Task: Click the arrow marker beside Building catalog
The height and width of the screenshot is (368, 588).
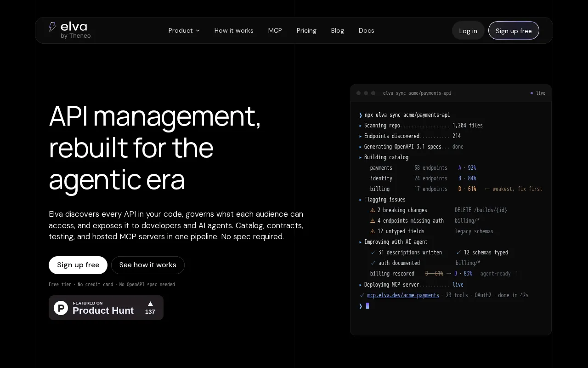Action: (361, 157)
